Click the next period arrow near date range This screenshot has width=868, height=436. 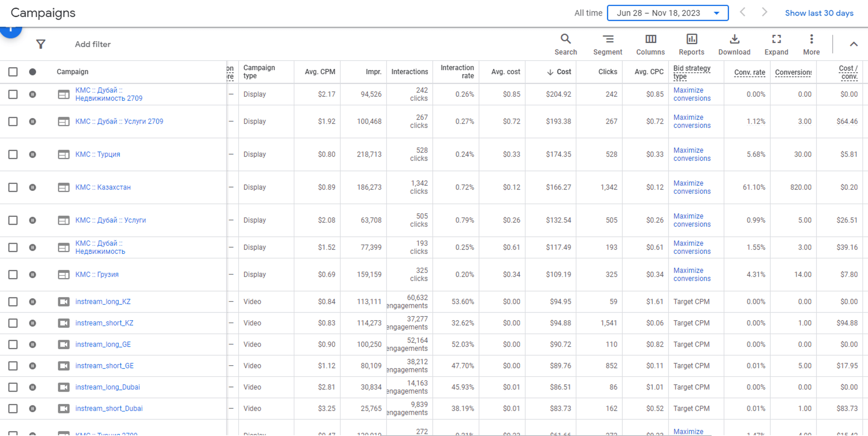[x=764, y=13]
